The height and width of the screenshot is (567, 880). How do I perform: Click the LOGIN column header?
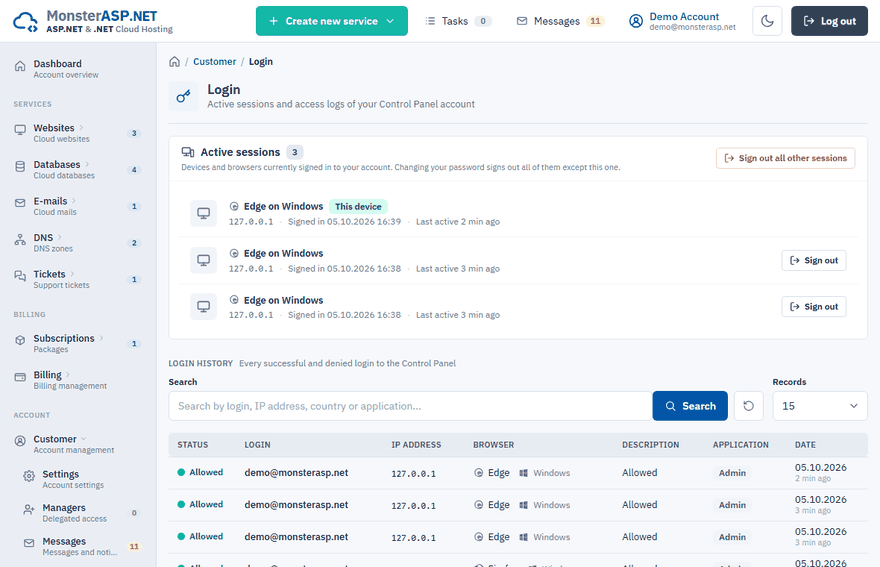257,445
